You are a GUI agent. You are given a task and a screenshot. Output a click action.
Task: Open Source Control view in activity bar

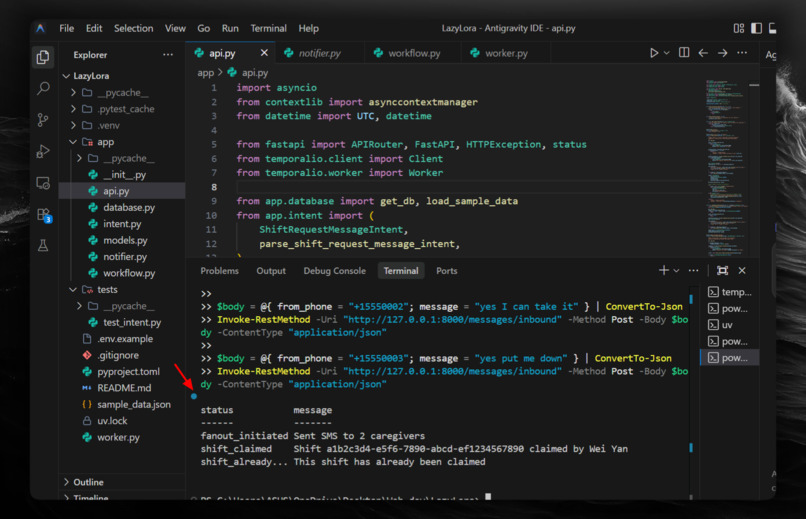pos(43,120)
